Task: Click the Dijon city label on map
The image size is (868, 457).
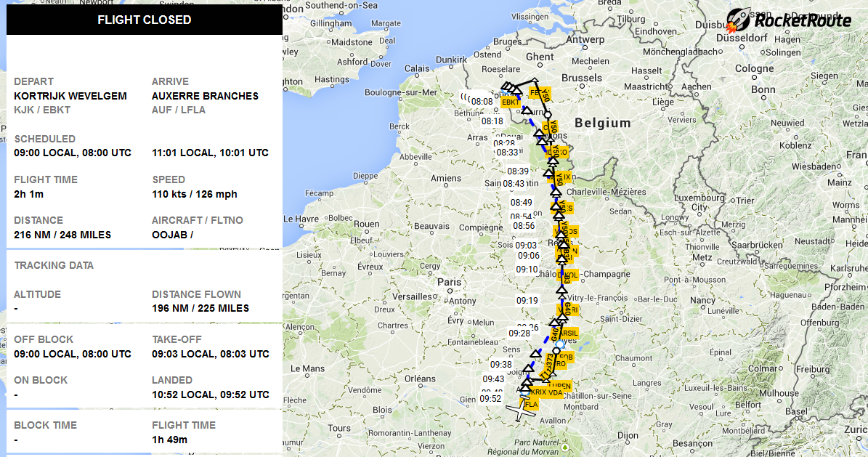Action: (x=628, y=435)
